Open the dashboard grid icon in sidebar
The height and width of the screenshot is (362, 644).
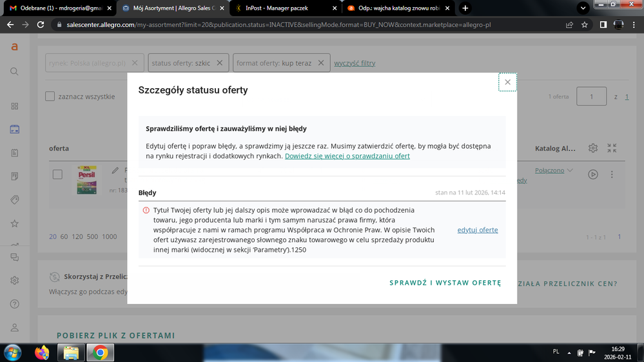tap(14, 106)
